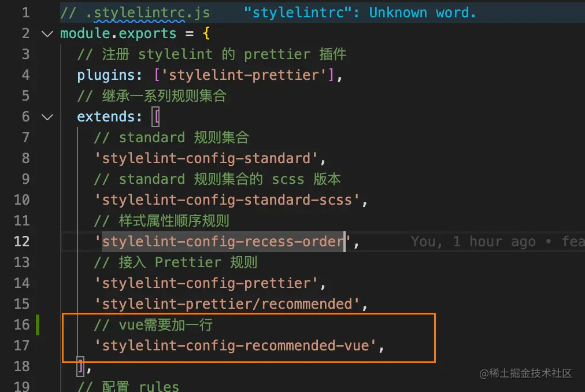Screen dimensions: 585x392
Task: Click the comment '继承一系列规则集合'
Action: pos(151,97)
